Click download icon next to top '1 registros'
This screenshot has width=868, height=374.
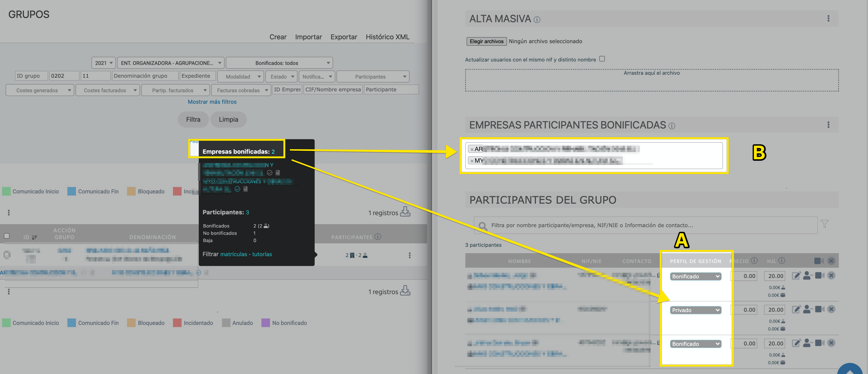point(405,212)
